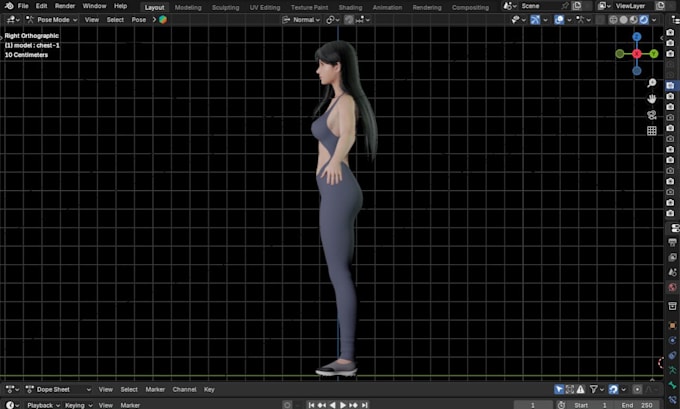Open the pivot point dropdown
This screenshot has height=409, width=680.
[333, 20]
